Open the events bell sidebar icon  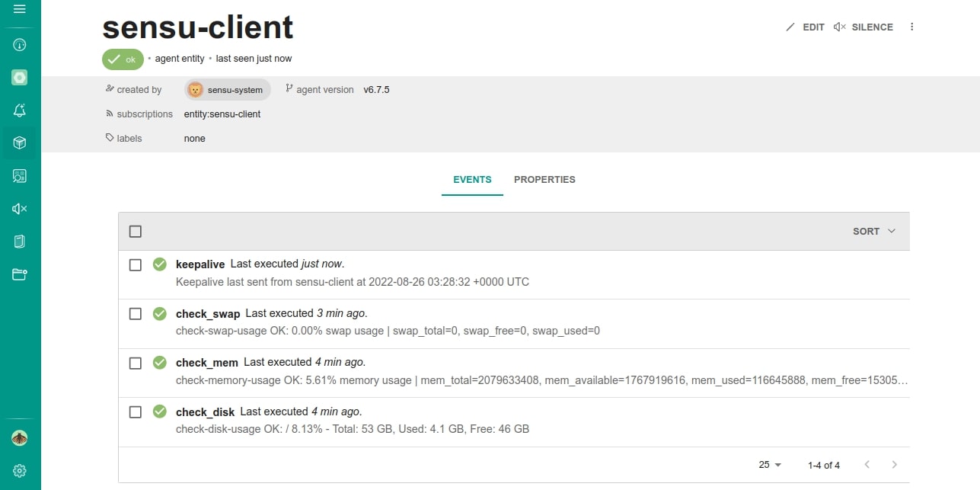[x=20, y=110]
